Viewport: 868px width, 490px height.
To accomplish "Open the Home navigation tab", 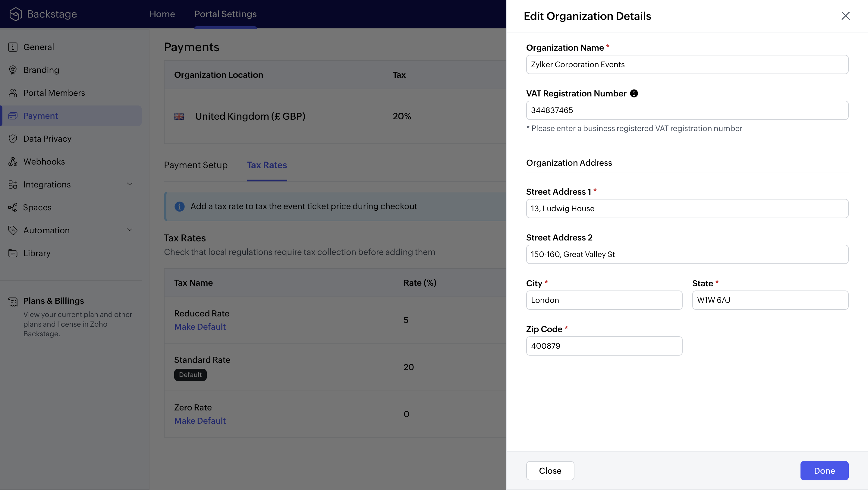I will [x=162, y=14].
